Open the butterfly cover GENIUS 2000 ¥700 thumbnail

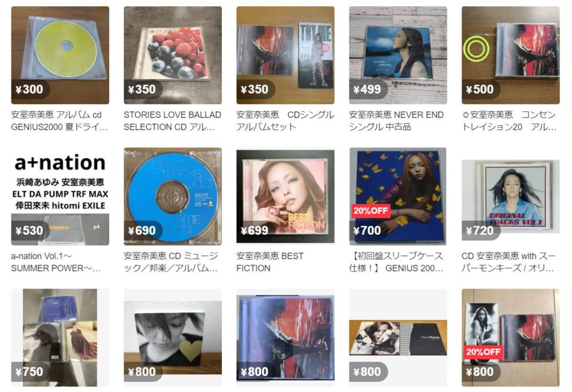[398, 197]
